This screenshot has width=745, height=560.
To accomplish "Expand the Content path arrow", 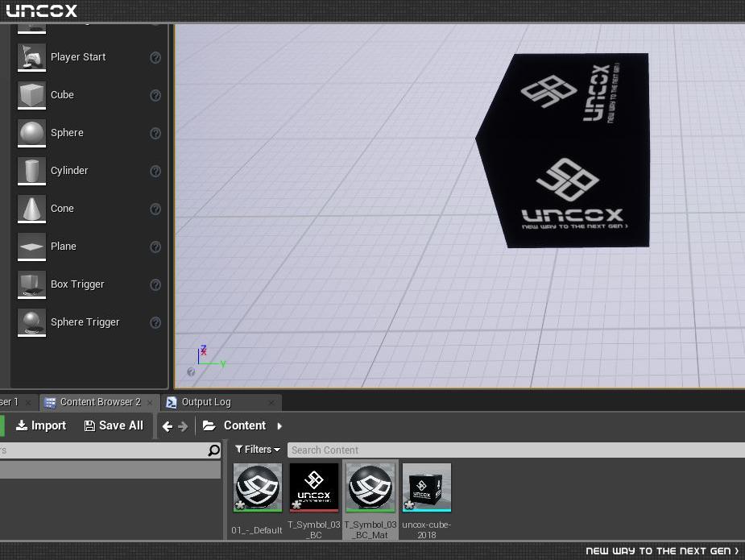I will [x=279, y=426].
